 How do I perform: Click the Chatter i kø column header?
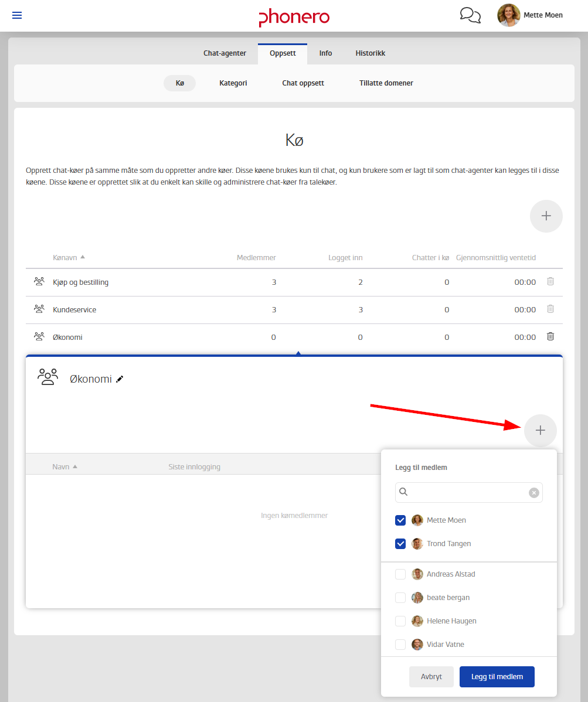(430, 257)
